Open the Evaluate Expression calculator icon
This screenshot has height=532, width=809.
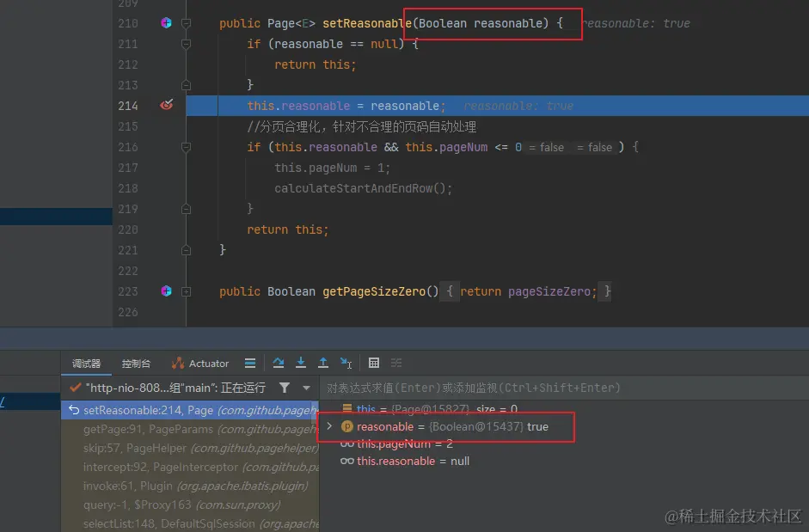click(x=374, y=363)
